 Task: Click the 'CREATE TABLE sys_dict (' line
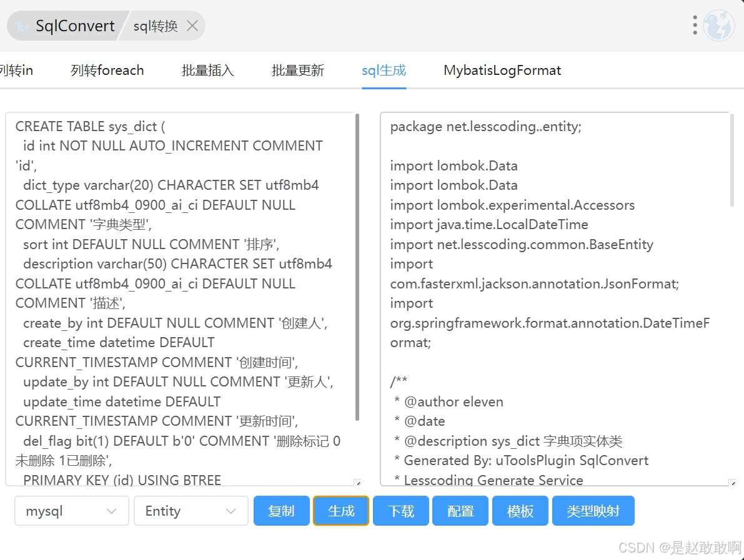91,127
